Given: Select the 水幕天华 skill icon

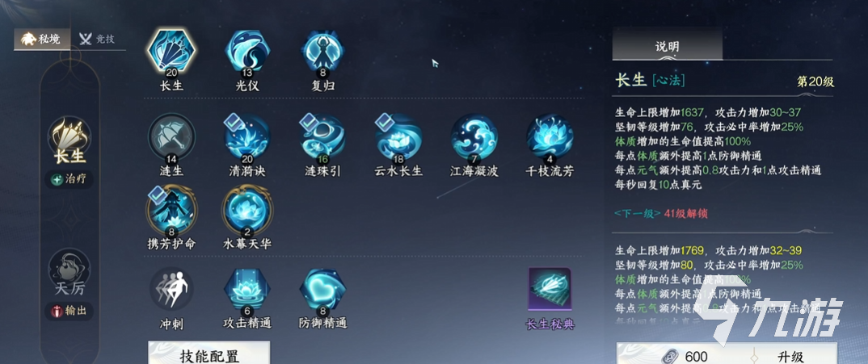Looking at the screenshot, I should (246, 210).
